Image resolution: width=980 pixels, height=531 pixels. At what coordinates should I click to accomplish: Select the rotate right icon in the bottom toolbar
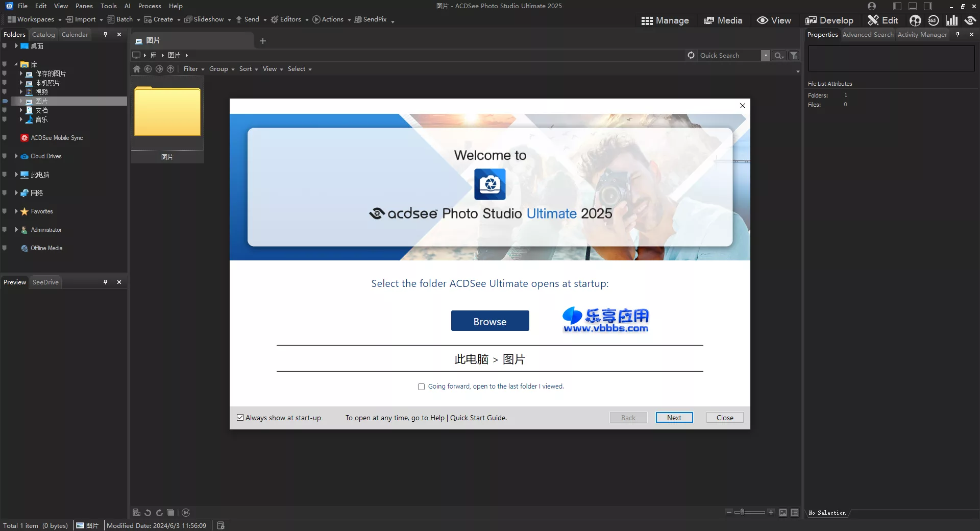(159, 513)
